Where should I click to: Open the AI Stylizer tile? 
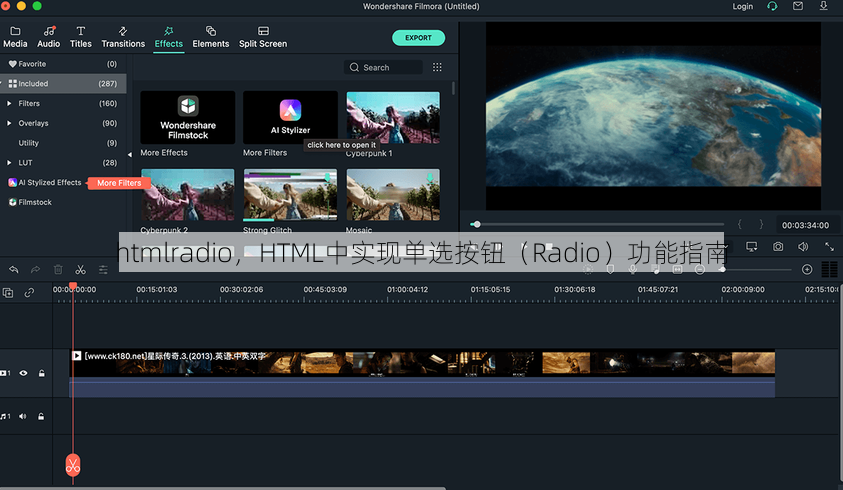point(290,117)
